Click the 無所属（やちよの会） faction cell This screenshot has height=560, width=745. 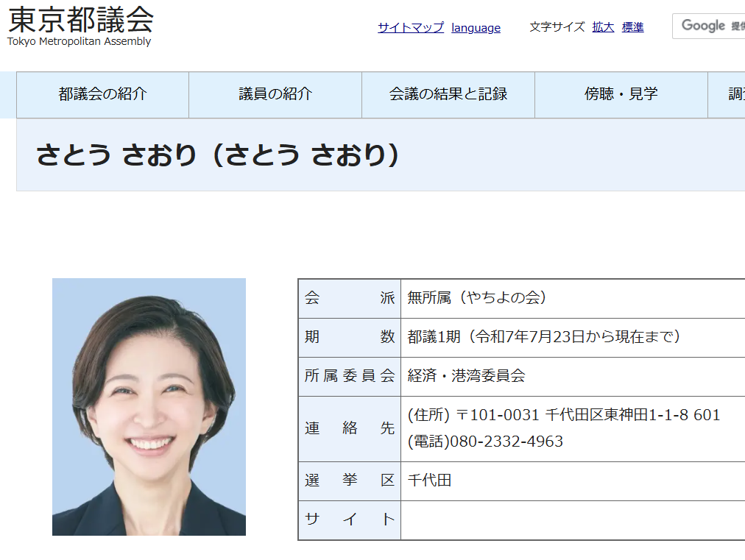(477, 298)
